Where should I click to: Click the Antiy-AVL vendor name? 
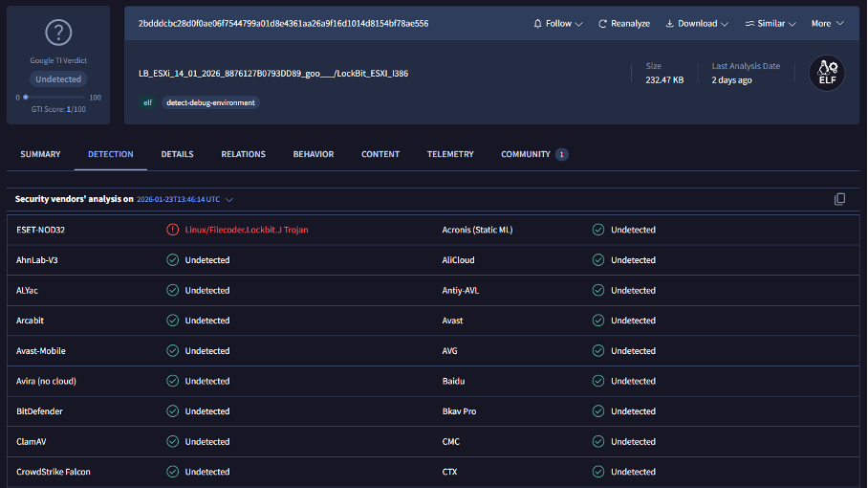tap(460, 290)
